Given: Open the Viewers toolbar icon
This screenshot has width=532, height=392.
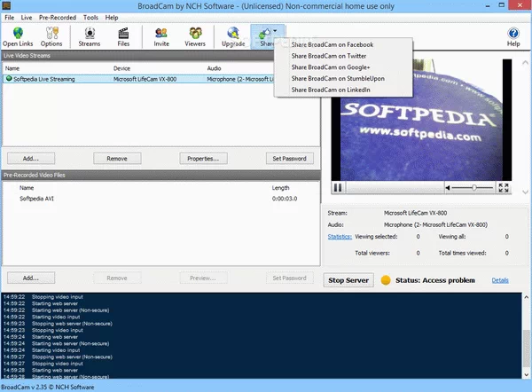Looking at the screenshot, I should 195,34.
